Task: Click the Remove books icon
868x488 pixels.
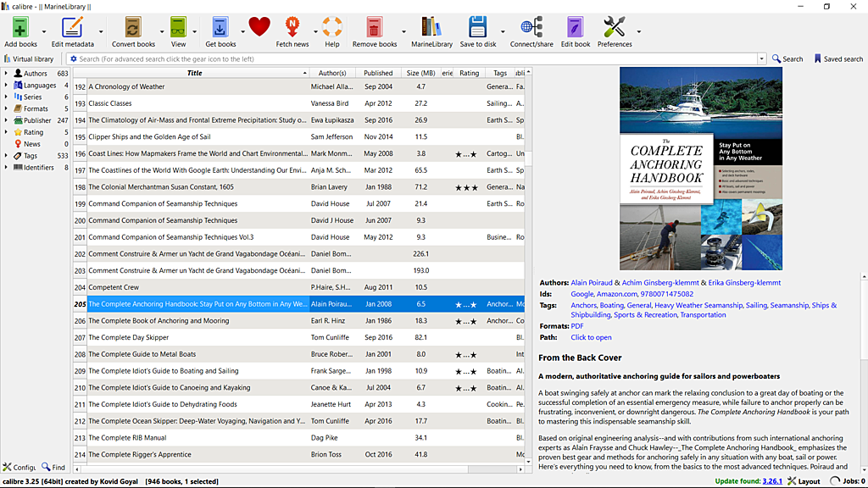Action: pyautogui.click(x=374, y=27)
